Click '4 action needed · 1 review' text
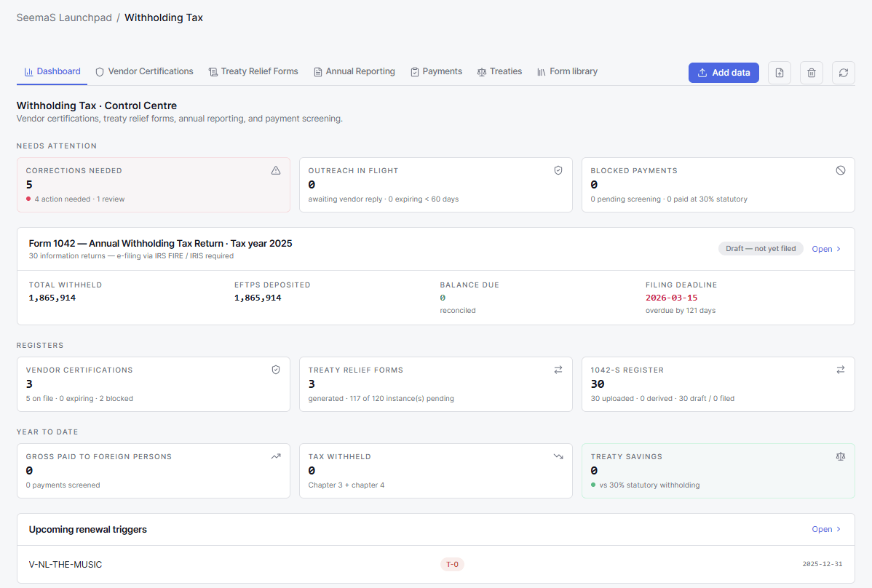This screenshot has width=872, height=588. (79, 199)
